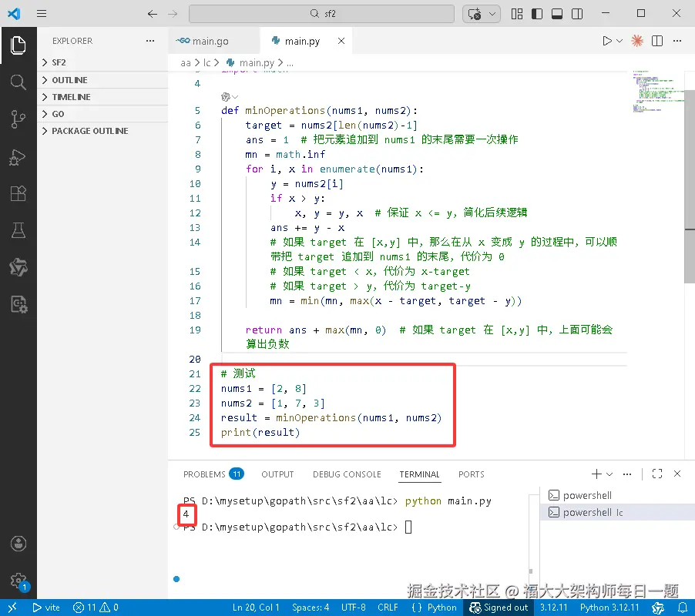Screen dimensions: 695x616
Task: Open the Manage gear icon
Action: pyautogui.click(x=18, y=580)
